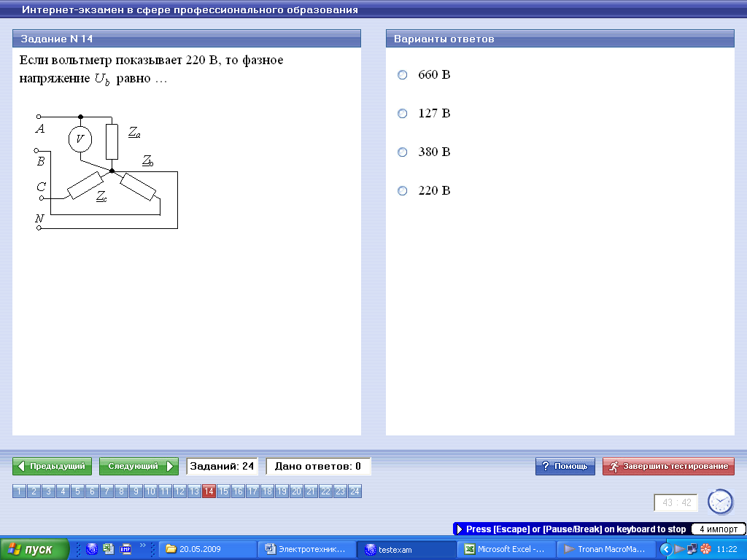Select the 127 В answer option
The image size is (747, 560).
click(403, 113)
